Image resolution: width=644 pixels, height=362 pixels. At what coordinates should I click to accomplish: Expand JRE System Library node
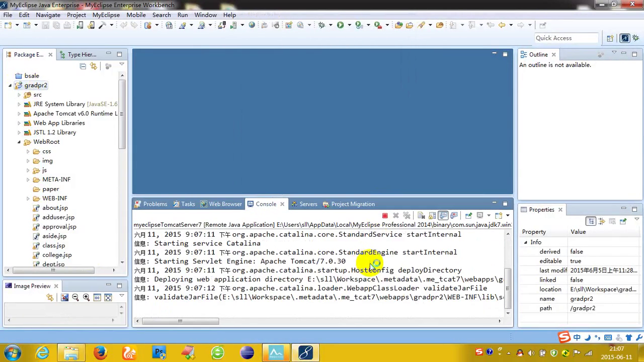[x=19, y=105]
